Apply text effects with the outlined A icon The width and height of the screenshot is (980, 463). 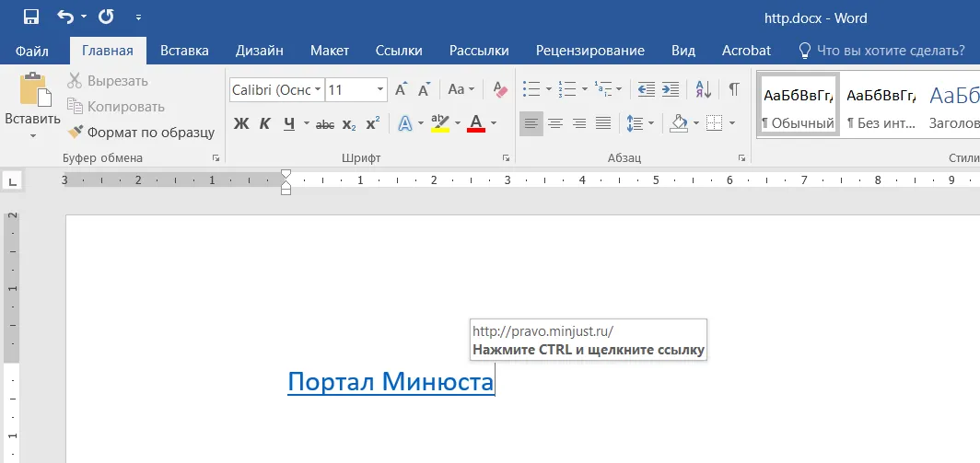click(x=405, y=123)
